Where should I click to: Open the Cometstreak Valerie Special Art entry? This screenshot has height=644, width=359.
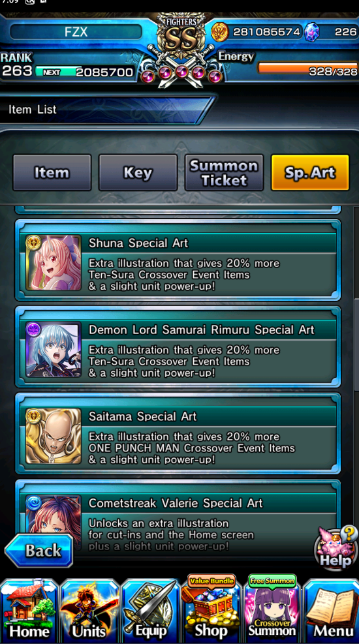tap(178, 519)
